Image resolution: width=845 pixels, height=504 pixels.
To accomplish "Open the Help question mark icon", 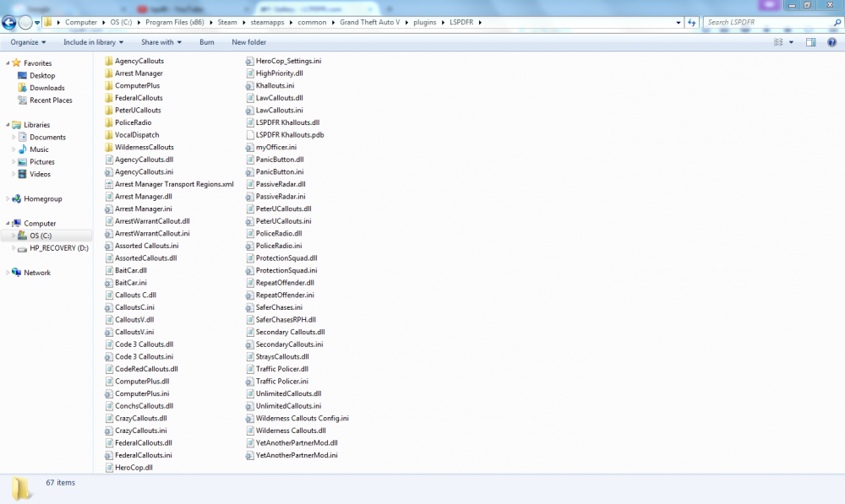I will pyautogui.click(x=832, y=42).
